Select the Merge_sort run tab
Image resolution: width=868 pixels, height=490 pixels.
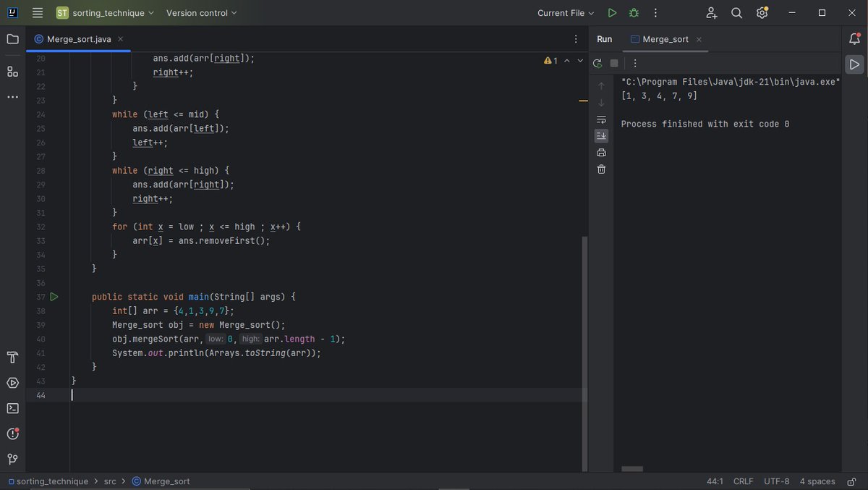coord(665,39)
